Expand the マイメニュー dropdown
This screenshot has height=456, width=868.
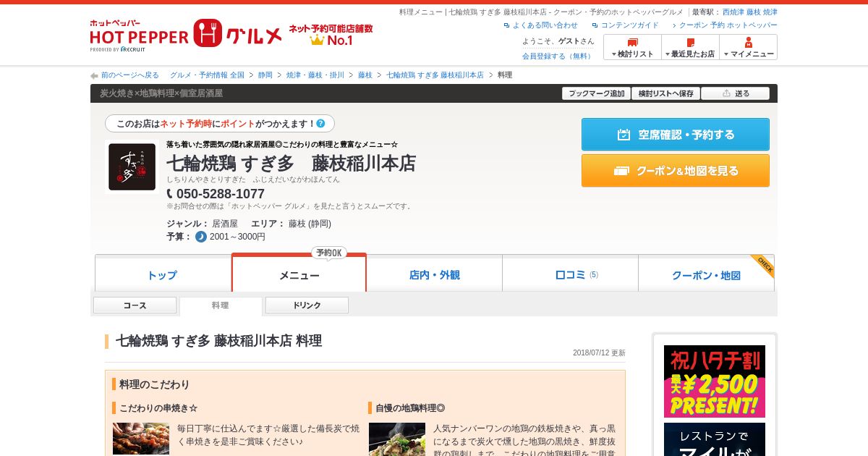click(748, 47)
